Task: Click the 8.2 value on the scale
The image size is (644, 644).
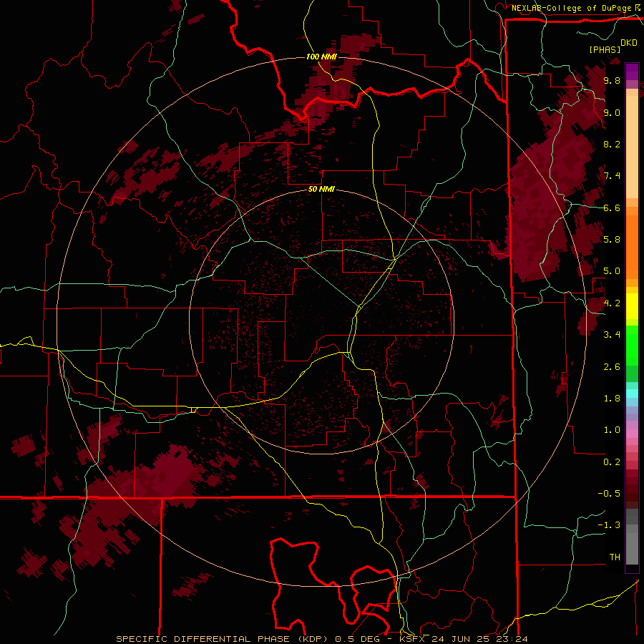Action: click(x=612, y=144)
